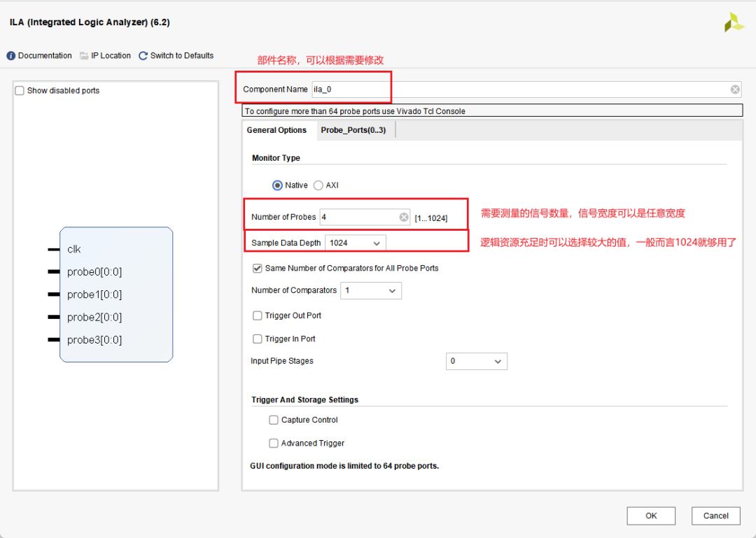
Task: Enable the Trigger In Port option
Action: [x=258, y=339]
